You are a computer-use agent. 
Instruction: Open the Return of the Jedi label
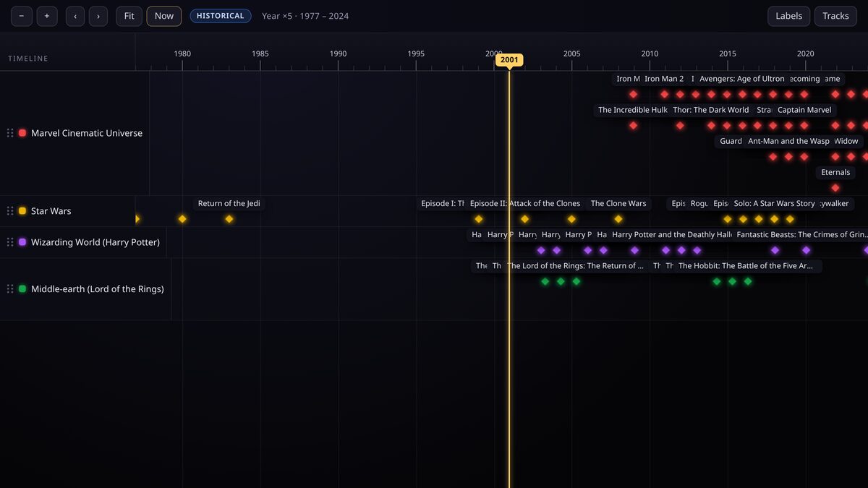pos(229,203)
